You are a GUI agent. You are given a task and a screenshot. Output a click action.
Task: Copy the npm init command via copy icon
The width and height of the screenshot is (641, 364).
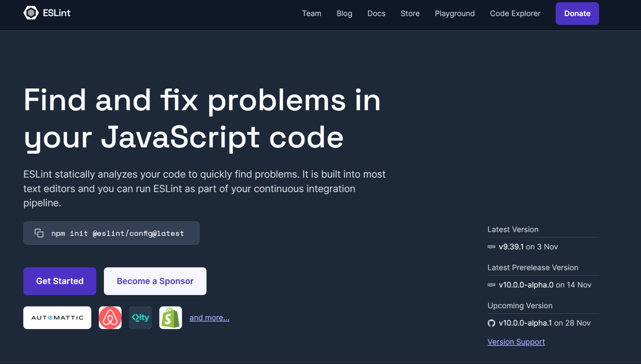tap(39, 233)
